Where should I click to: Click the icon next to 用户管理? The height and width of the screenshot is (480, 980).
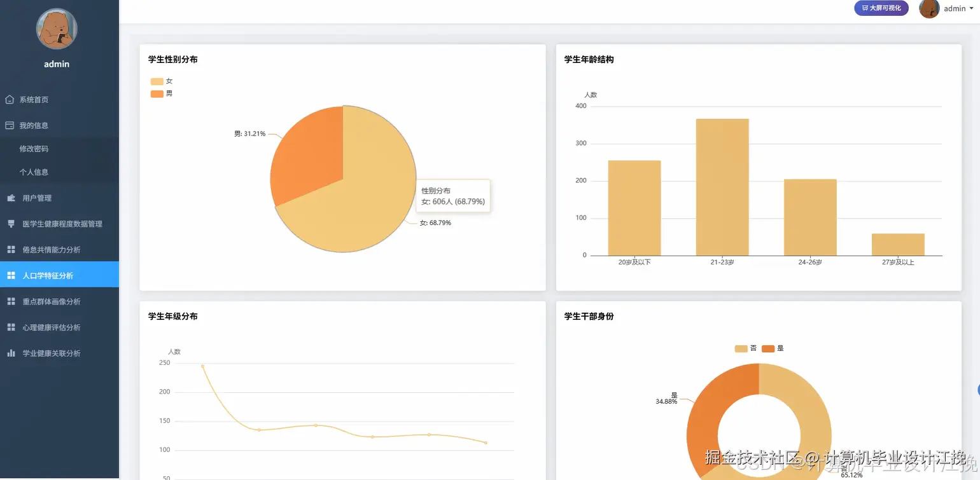pos(11,198)
